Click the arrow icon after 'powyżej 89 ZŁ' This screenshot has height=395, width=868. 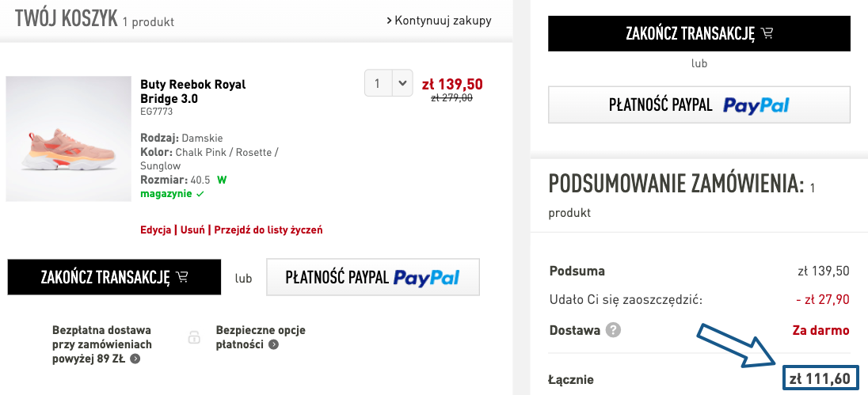tap(135, 359)
